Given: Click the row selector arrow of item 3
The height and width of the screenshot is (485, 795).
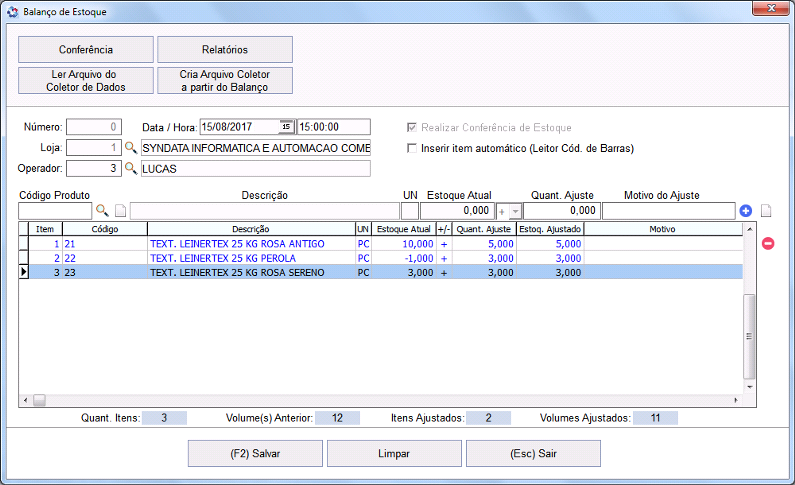Looking at the screenshot, I should 23,272.
